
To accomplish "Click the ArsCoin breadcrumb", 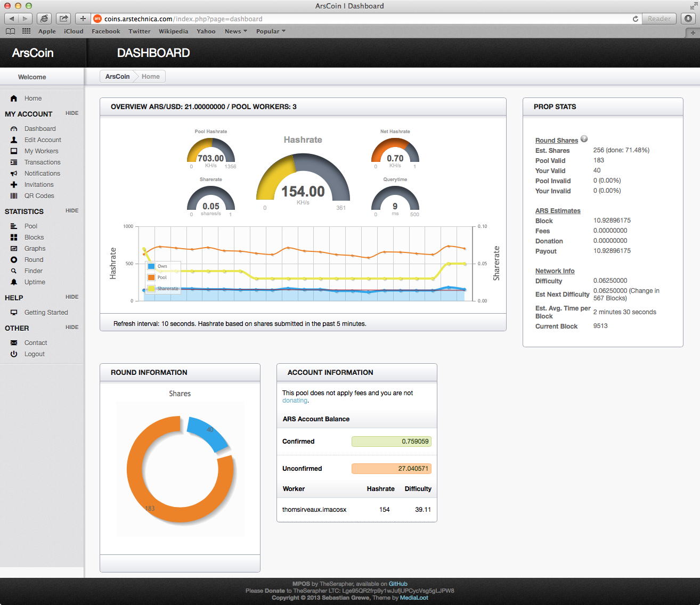I will click(x=117, y=77).
